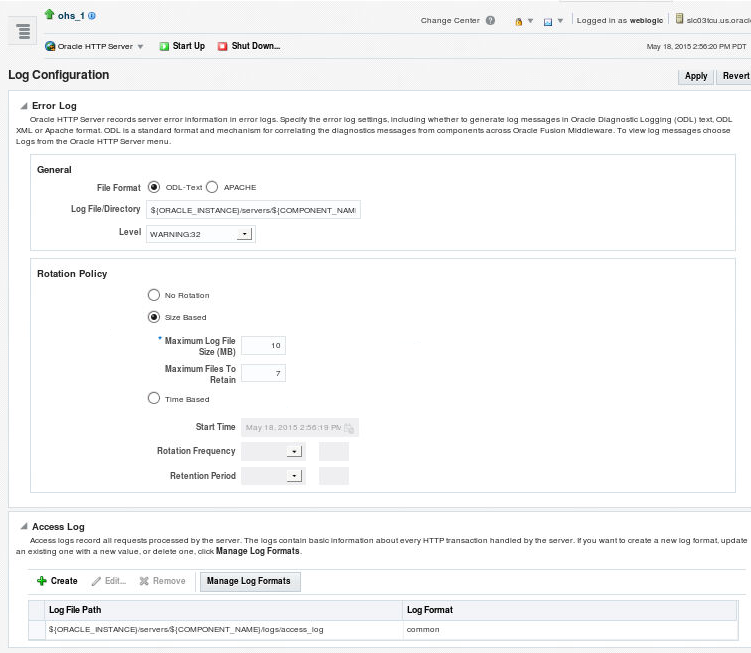The width and height of the screenshot is (751, 653).
Task: Click the Log Configuration page heading
Action: click(x=58, y=75)
